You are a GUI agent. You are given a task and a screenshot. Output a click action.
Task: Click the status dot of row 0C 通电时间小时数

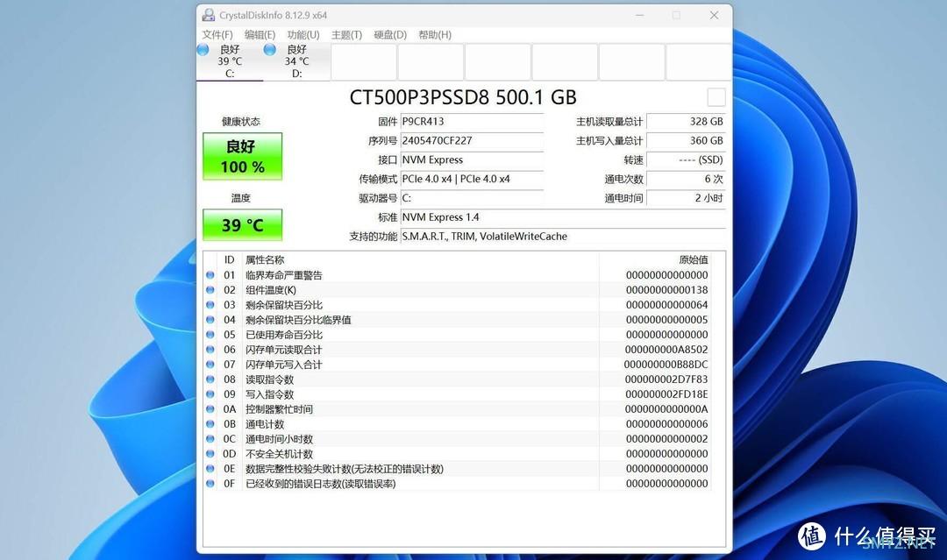[x=210, y=439]
